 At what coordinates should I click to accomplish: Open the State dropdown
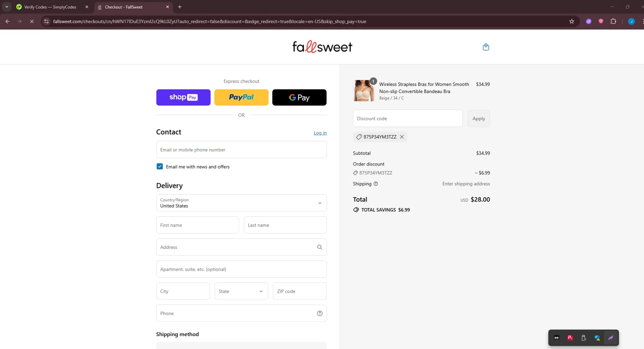241,291
